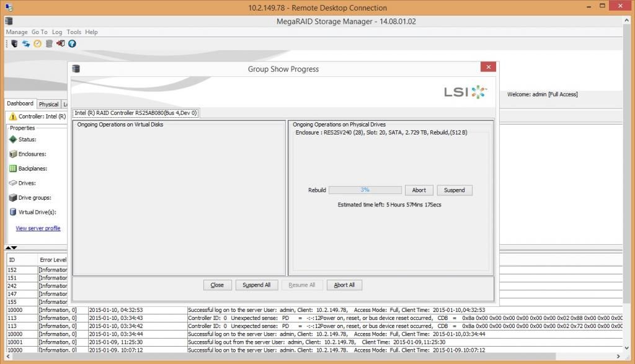Minimize the Remote Desktop Connection window

pos(589,6)
